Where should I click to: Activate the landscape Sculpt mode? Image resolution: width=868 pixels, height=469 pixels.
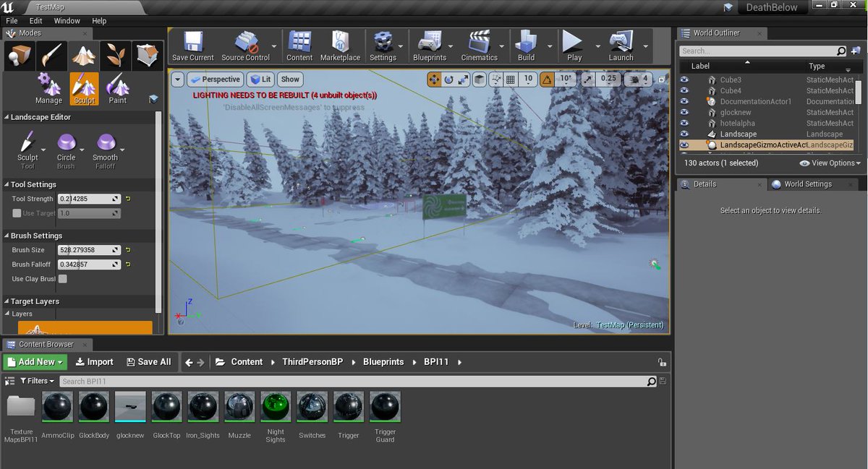(x=84, y=89)
